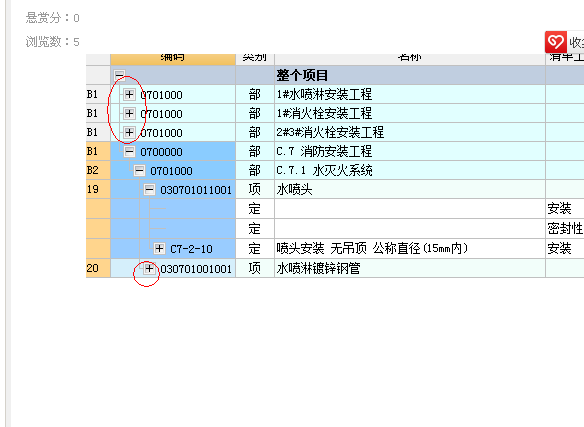Select the 水喷头 name cell
The height and width of the screenshot is (427, 584).
pyautogui.click(x=410, y=189)
